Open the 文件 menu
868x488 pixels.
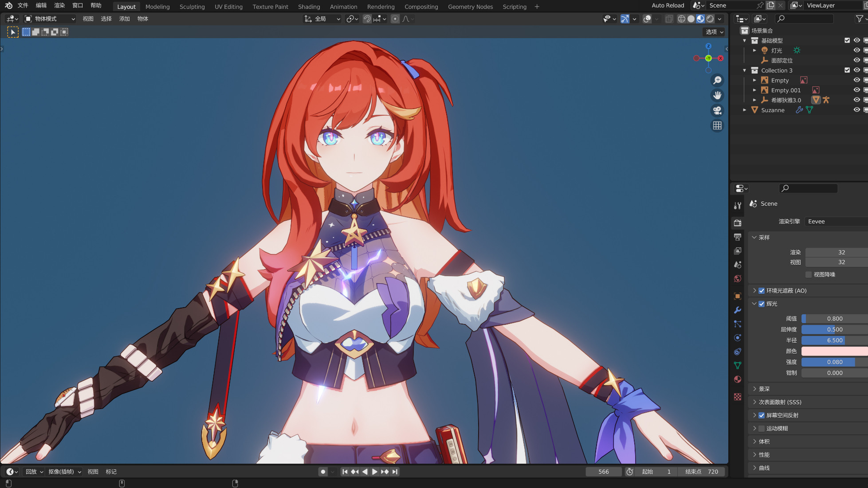click(23, 5)
